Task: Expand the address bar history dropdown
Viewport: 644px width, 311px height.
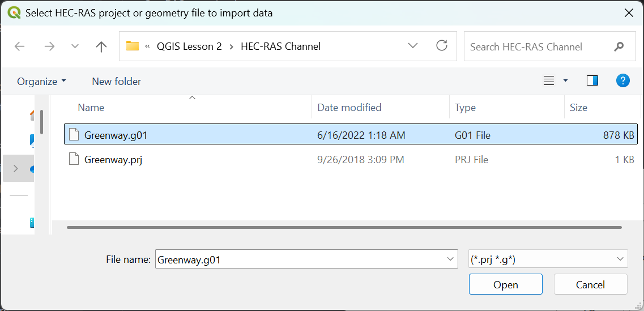Action: (x=413, y=46)
